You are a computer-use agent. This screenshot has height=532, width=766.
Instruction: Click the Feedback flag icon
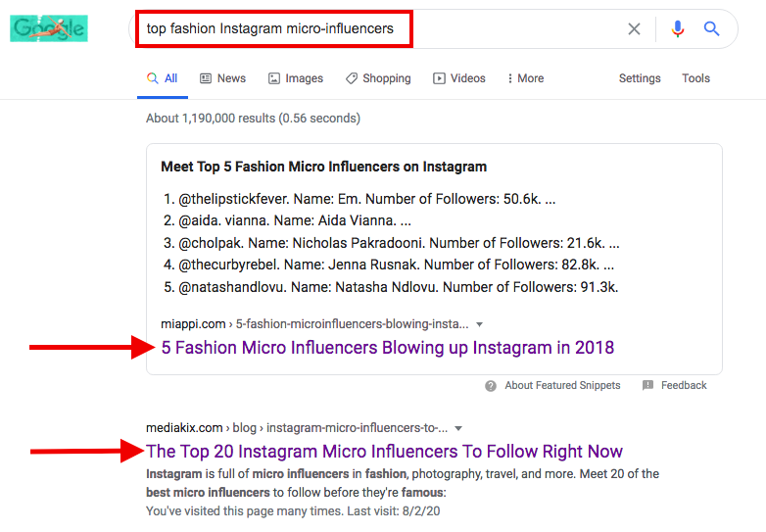[x=647, y=386]
